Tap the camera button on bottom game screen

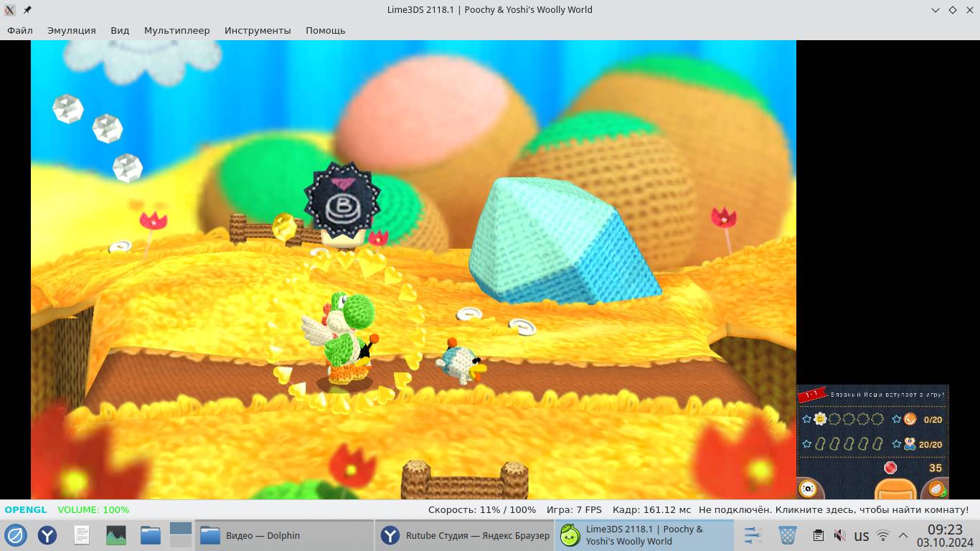(x=809, y=489)
